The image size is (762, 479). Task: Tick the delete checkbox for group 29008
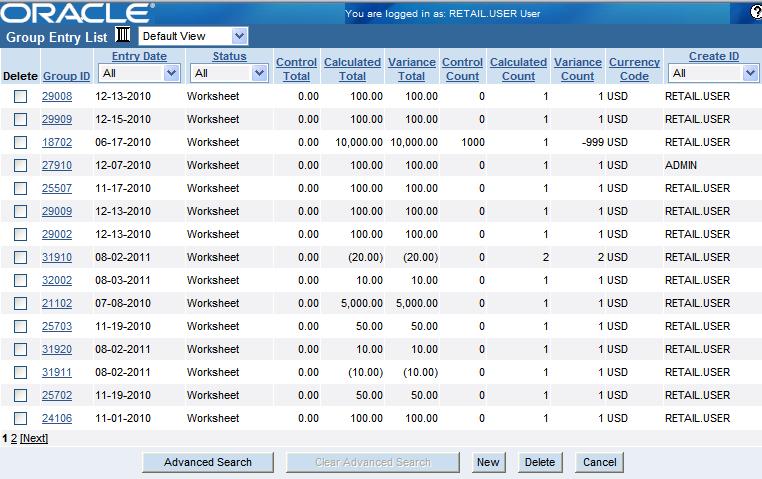coord(20,96)
